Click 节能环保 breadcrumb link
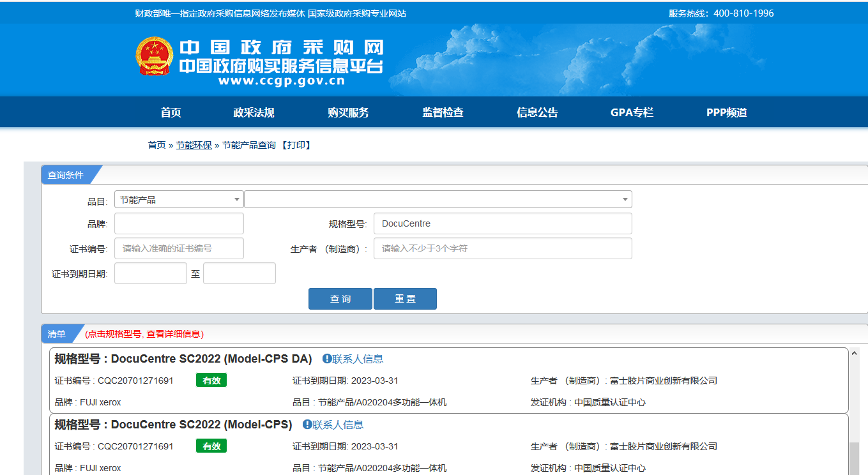Viewport: 868px width, 475px height. (x=194, y=145)
